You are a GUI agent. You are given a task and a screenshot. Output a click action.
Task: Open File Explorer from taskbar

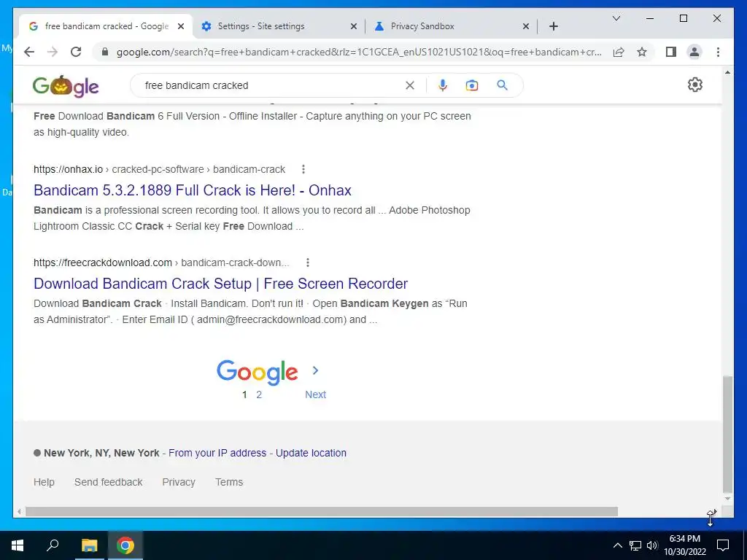coord(89,545)
